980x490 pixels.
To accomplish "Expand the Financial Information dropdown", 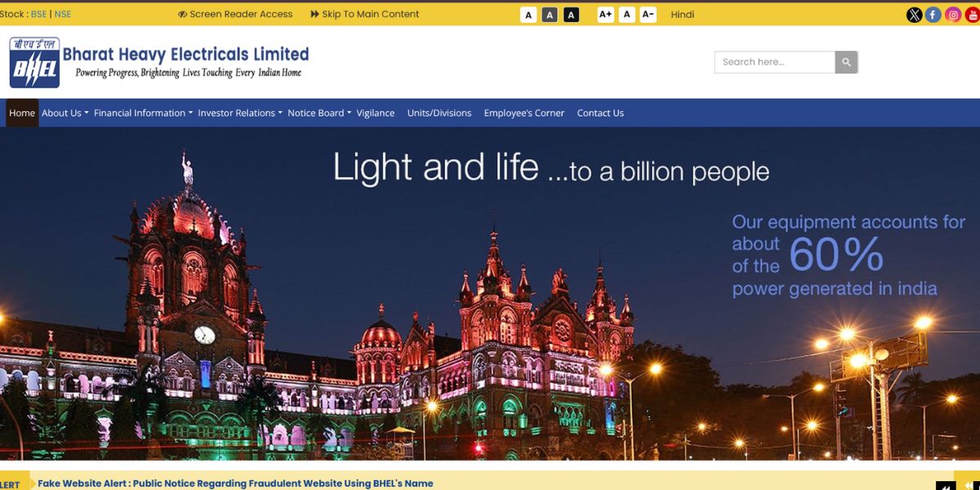I will coord(143,113).
